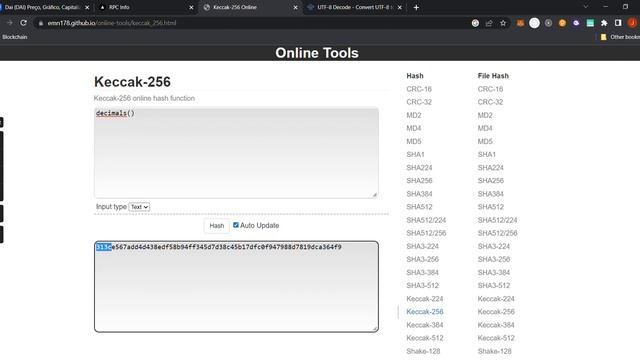Image resolution: width=640 pixels, height=360 pixels.
Task: Click the Keccak-256 page heading
Action: tap(132, 82)
